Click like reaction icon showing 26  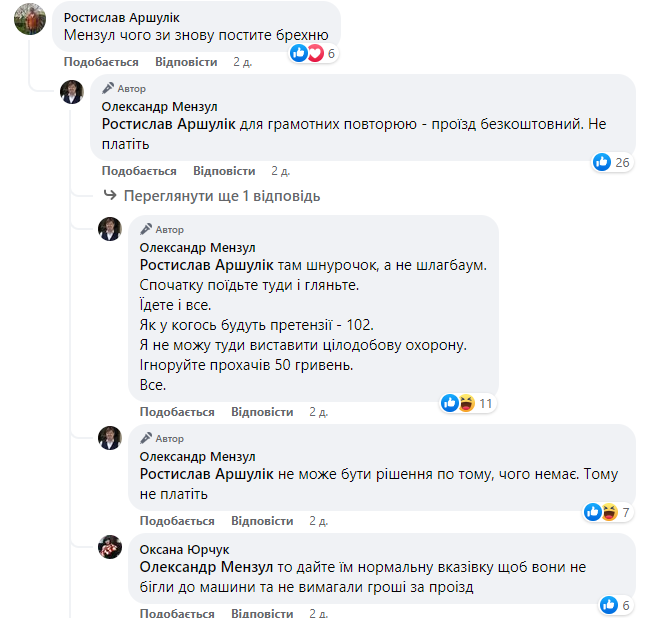point(602,162)
